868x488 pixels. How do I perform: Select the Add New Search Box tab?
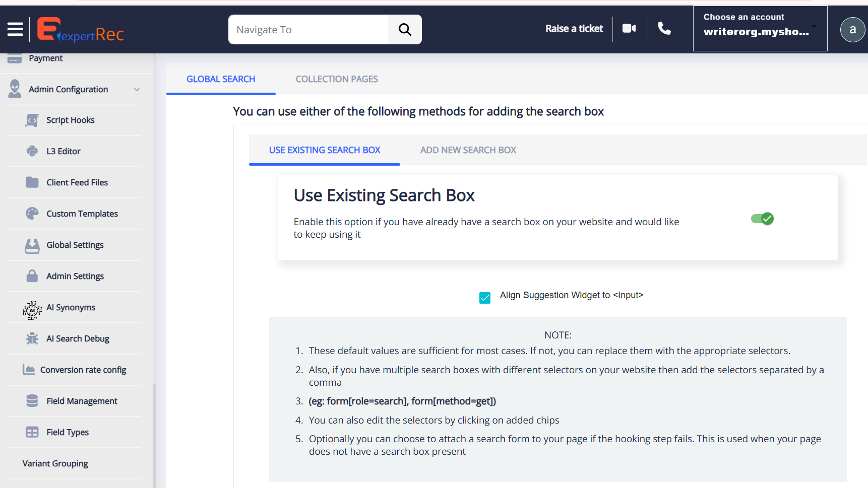pos(468,150)
